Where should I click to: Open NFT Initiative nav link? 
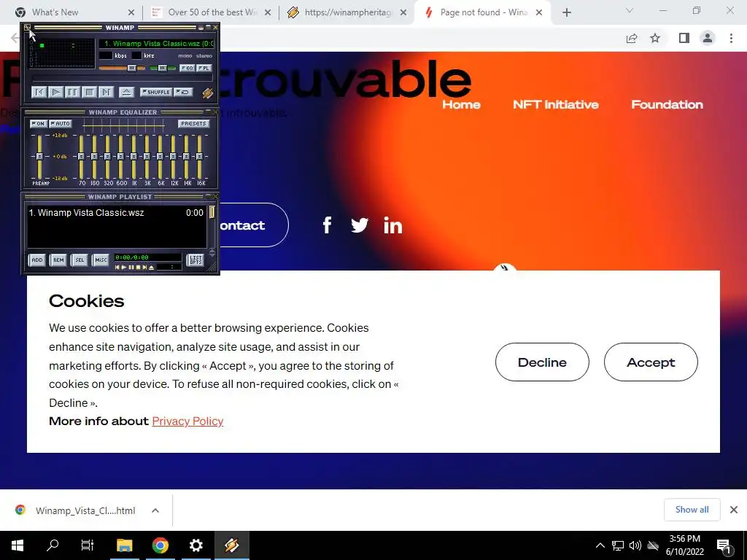click(555, 105)
